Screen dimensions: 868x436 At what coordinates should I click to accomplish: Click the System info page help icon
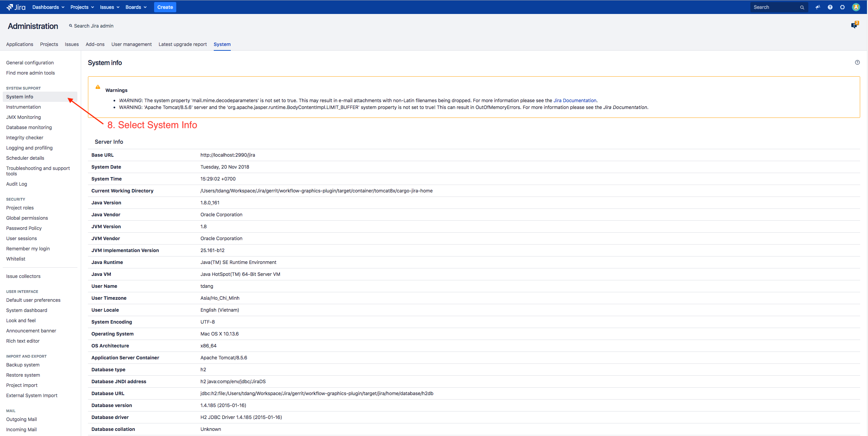tap(857, 62)
